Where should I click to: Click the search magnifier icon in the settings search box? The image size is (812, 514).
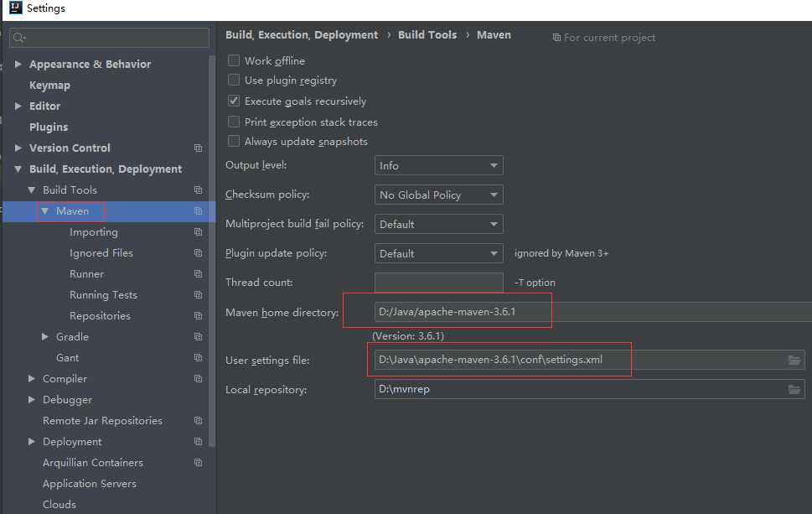click(x=19, y=38)
